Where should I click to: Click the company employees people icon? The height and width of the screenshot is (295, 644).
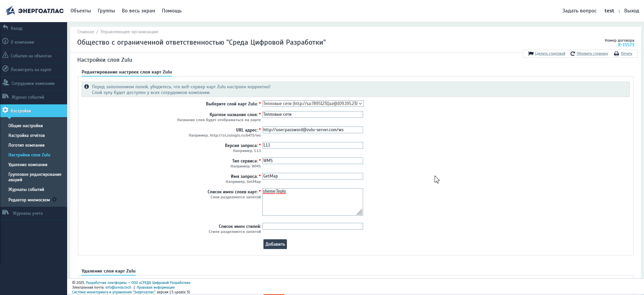pyautogui.click(x=6, y=83)
